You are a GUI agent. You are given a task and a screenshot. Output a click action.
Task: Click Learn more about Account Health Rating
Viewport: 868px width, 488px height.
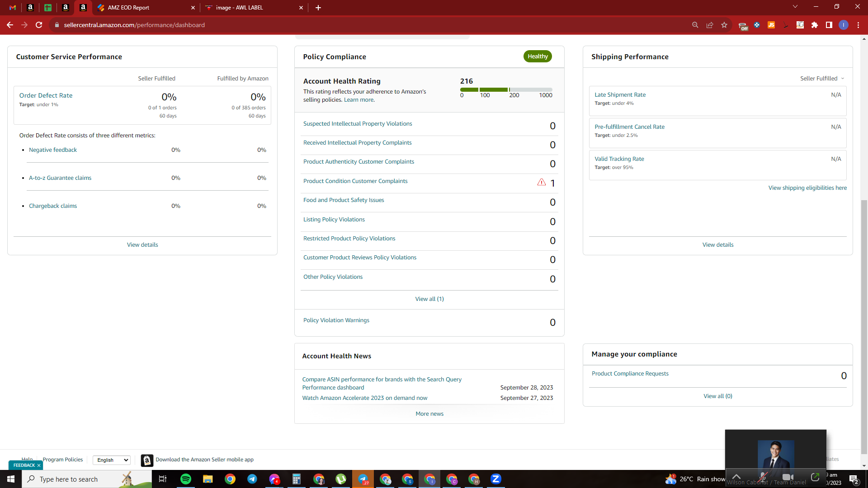(x=359, y=100)
